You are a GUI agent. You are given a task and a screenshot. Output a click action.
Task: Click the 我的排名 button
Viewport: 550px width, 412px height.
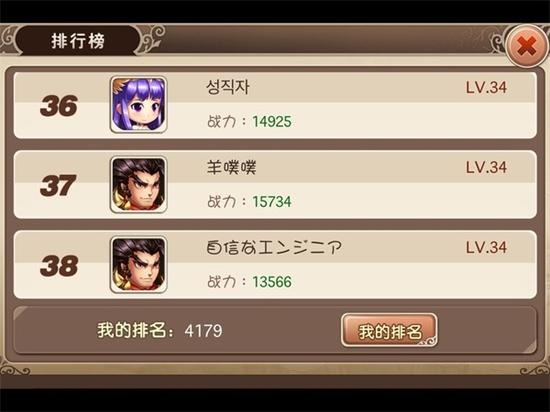click(x=389, y=330)
